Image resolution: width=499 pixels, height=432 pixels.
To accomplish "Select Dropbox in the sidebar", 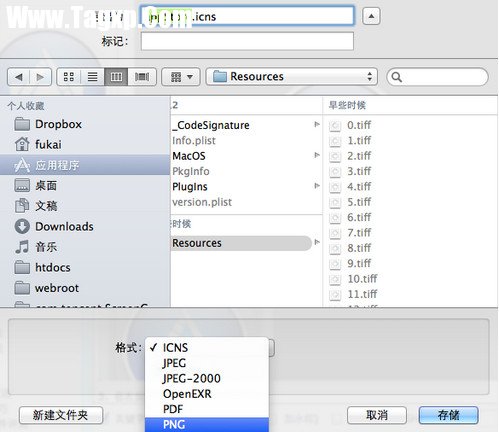I will coord(85,124).
